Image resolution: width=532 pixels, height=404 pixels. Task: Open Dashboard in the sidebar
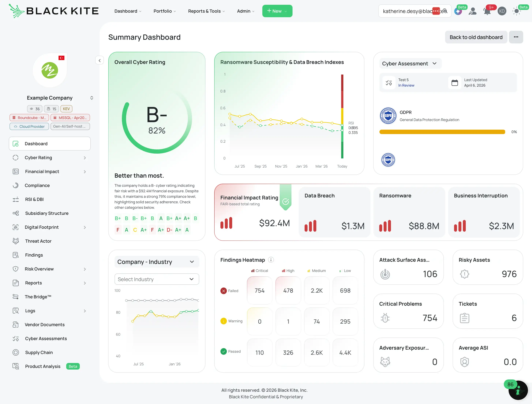coord(50,144)
